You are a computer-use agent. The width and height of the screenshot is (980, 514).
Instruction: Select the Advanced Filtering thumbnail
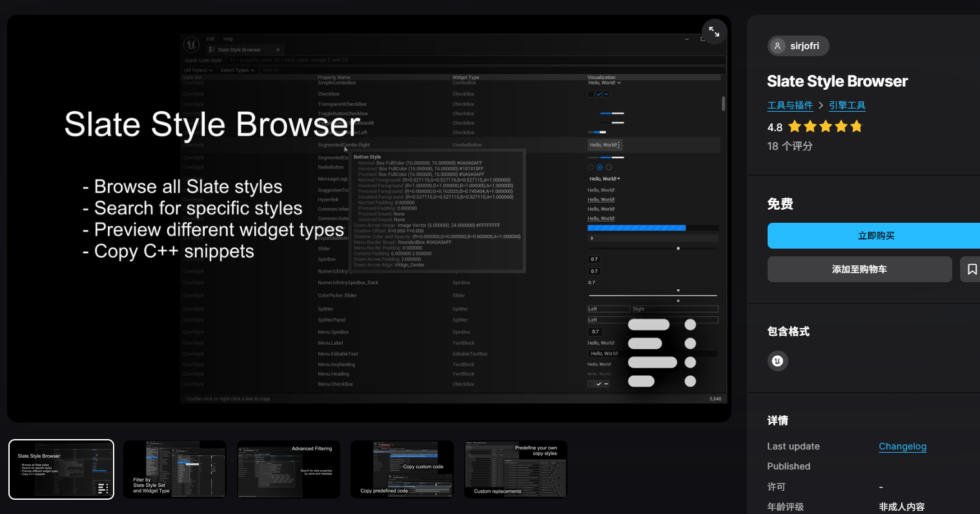[x=289, y=469]
